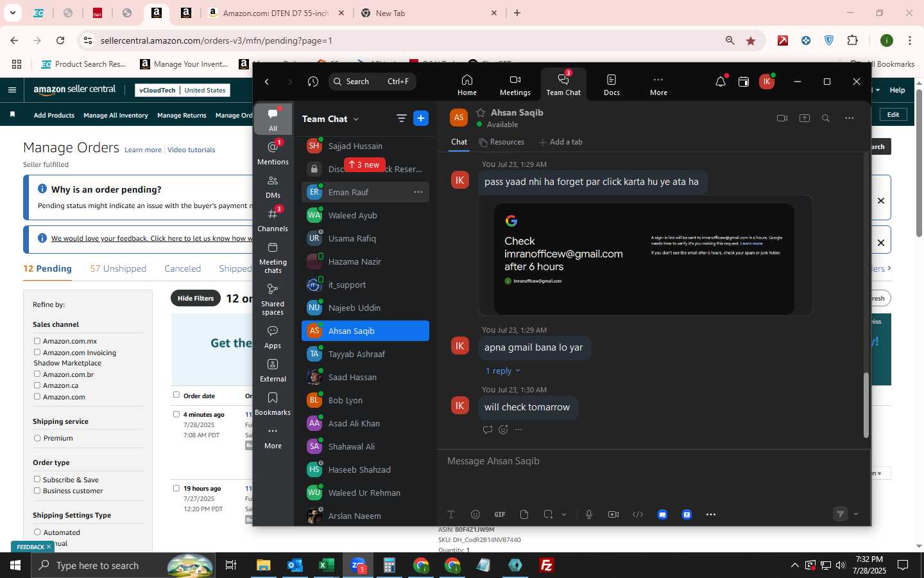924x578 pixels.
Task: Check the Amazon.com sales channel
Action: 37,396
